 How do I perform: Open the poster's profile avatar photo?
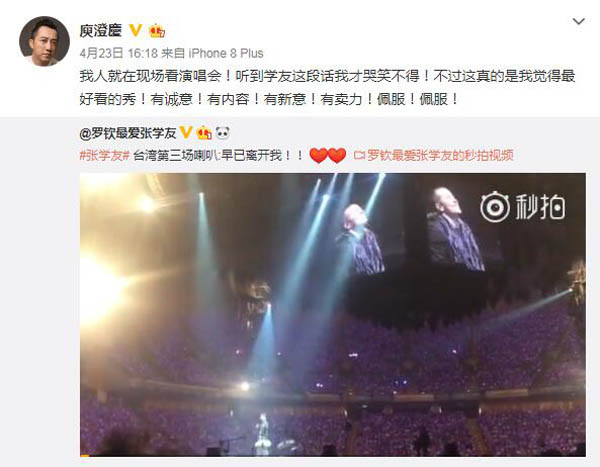pos(44,41)
